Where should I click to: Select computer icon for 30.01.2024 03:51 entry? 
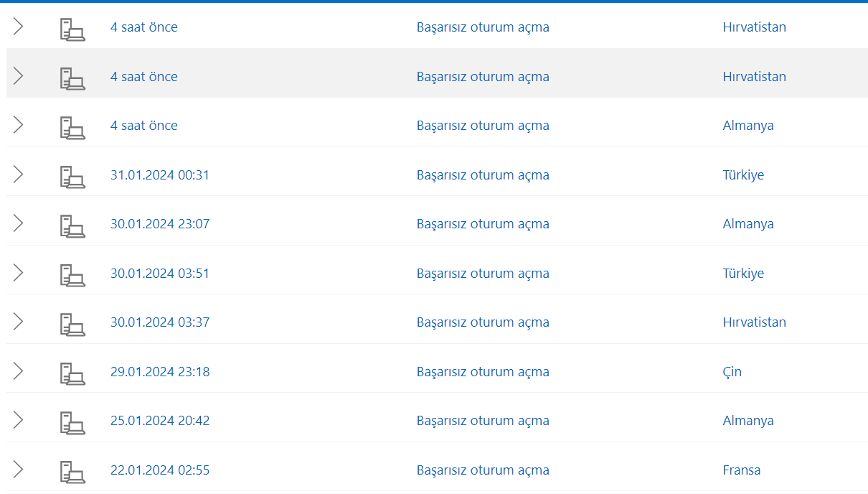tap(72, 274)
